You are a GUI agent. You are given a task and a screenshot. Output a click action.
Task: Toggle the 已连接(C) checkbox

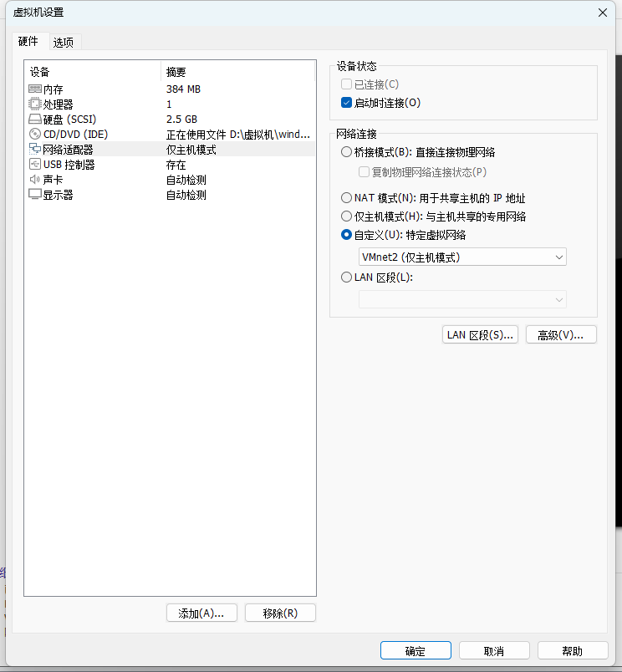pyautogui.click(x=346, y=84)
